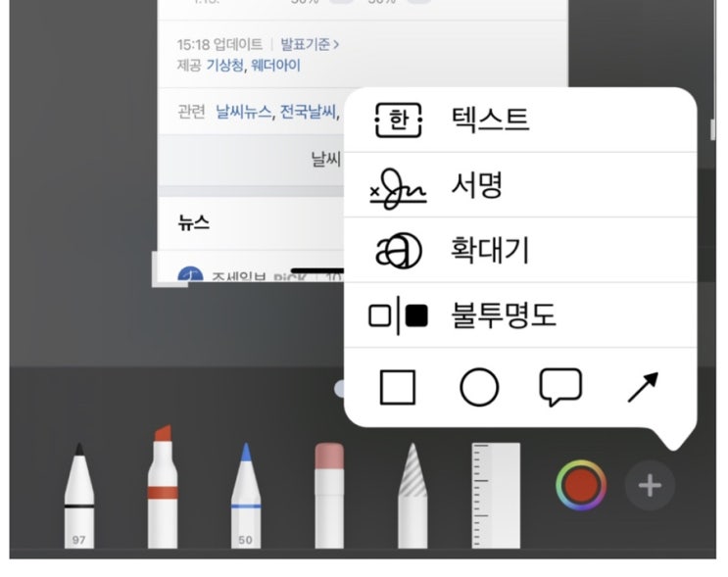Image resolution: width=728 pixels, height=577 pixels.
Task: Click the signature scribble icon
Action: point(398,189)
